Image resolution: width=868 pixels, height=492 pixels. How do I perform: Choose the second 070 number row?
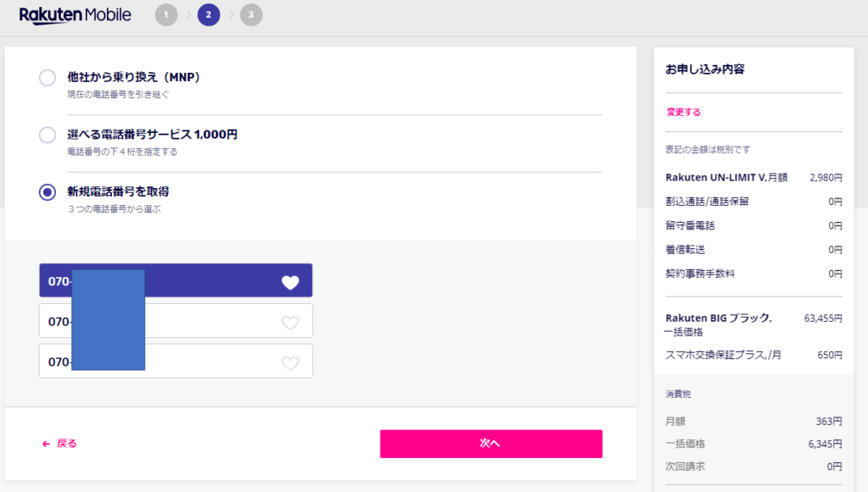click(175, 321)
